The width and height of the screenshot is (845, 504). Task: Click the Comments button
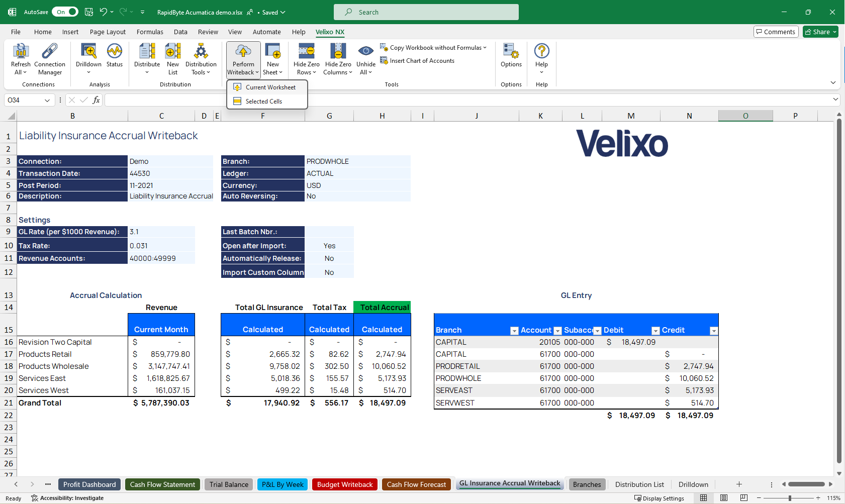(x=776, y=32)
